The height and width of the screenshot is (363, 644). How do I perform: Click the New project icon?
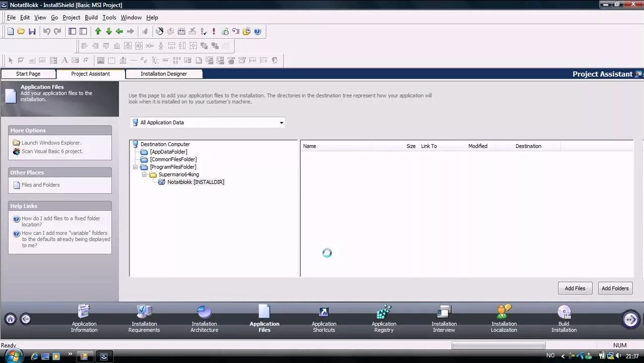pyautogui.click(x=10, y=31)
